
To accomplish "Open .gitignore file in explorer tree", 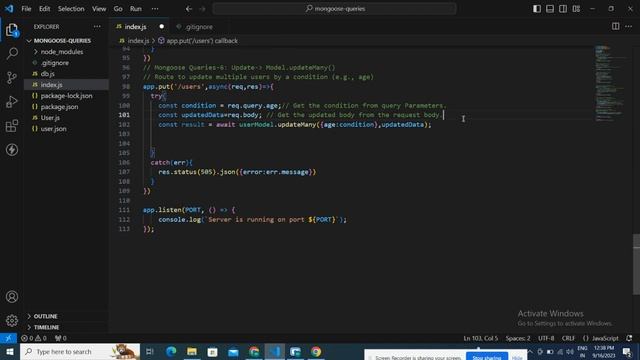I will [x=54, y=63].
